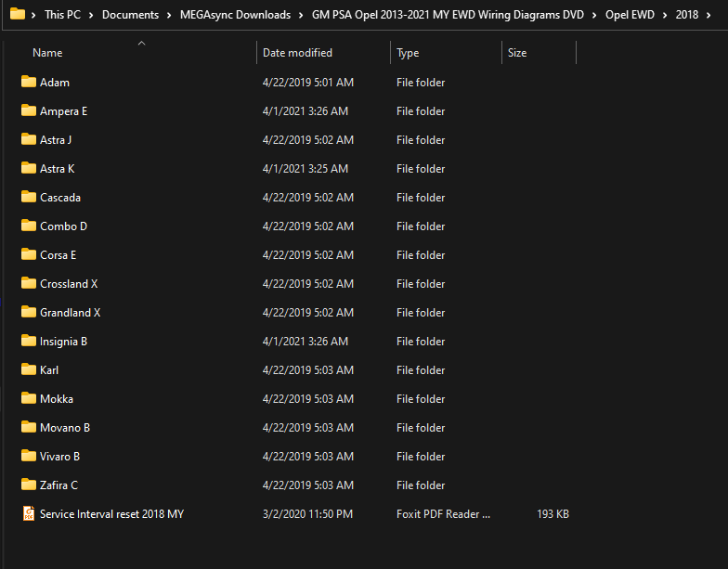Click 2018 in the breadcrumb path
This screenshot has width=728, height=569.
click(687, 15)
